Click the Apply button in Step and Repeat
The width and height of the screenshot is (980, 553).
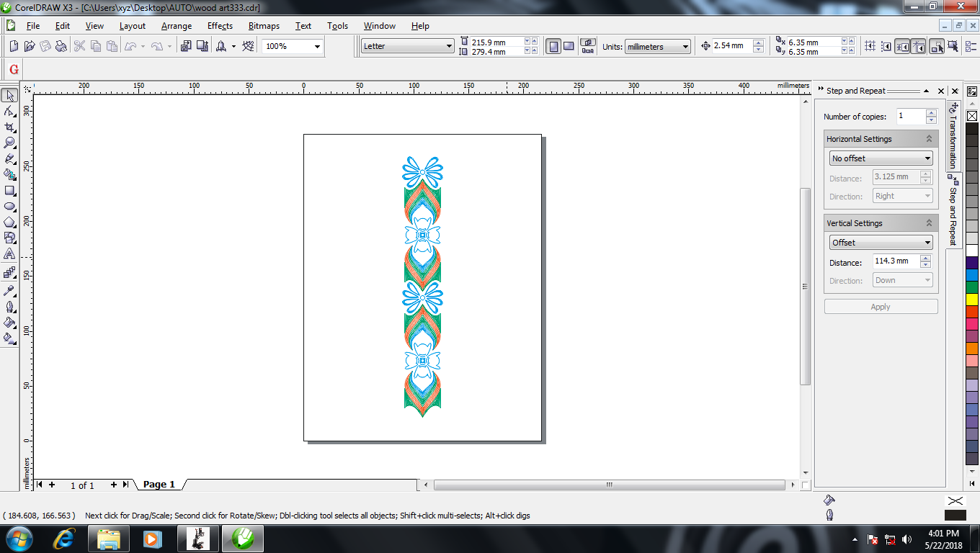[881, 307]
